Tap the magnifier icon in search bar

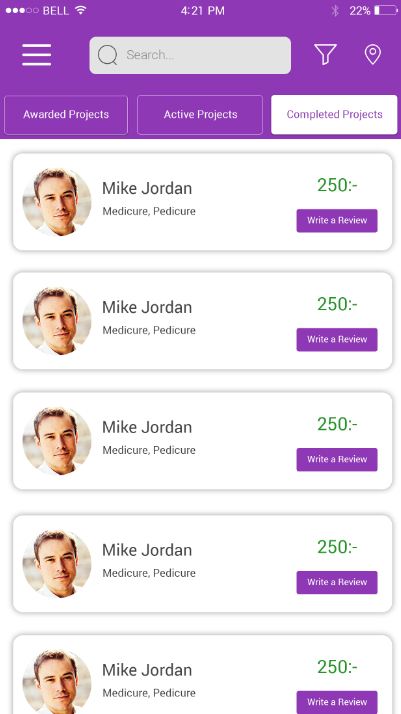(107, 55)
